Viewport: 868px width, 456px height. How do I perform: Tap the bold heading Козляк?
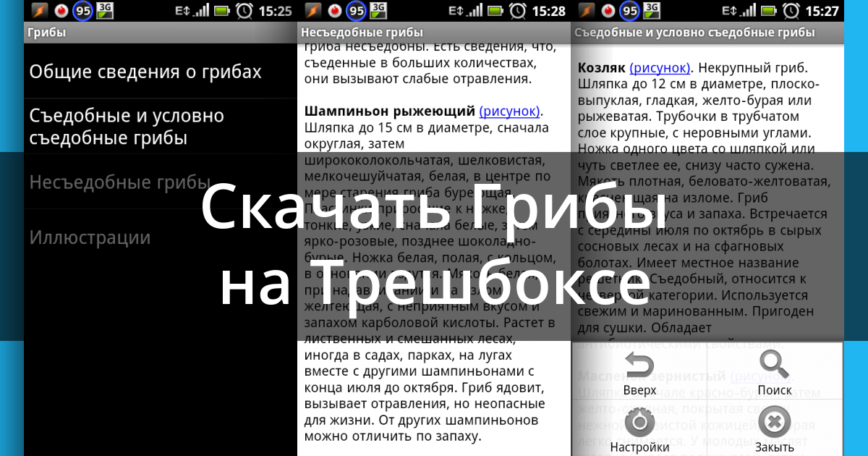click(x=602, y=68)
